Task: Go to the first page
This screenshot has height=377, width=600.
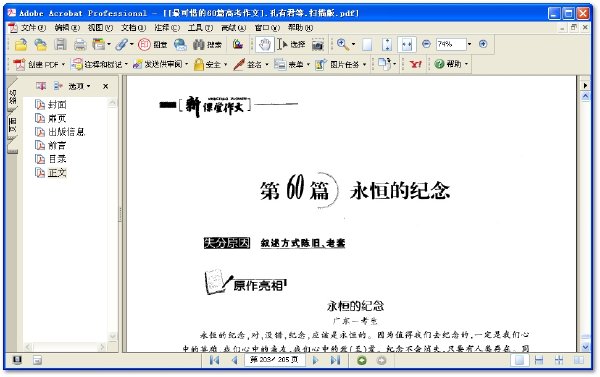Action: tap(214, 360)
